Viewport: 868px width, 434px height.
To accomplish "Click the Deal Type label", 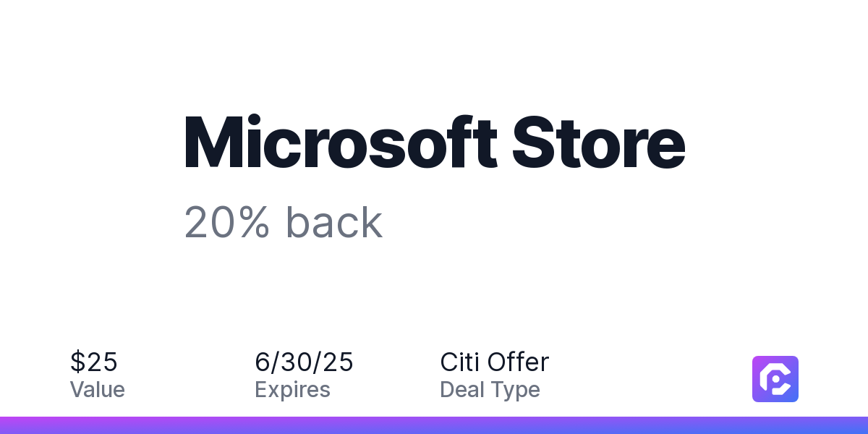I will pyautogui.click(x=490, y=390).
